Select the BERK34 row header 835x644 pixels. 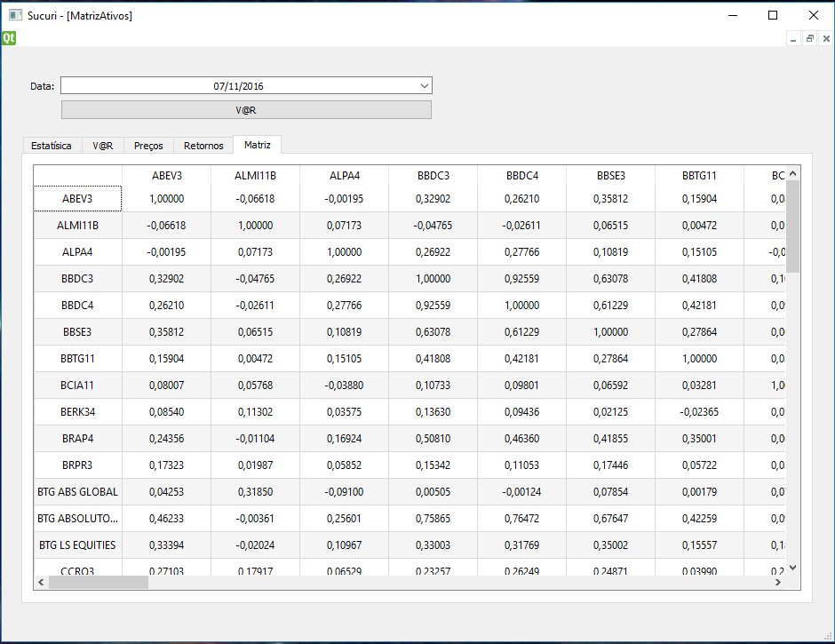point(78,412)
